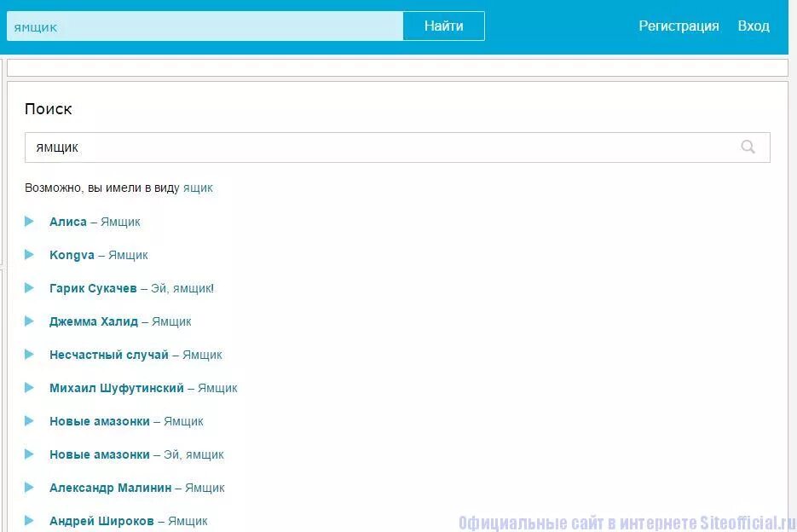Play Михаил Шуфутинский – Ямщик track
Image resolution: width=797 pixels, height=532 pixels.
(29, 388)
